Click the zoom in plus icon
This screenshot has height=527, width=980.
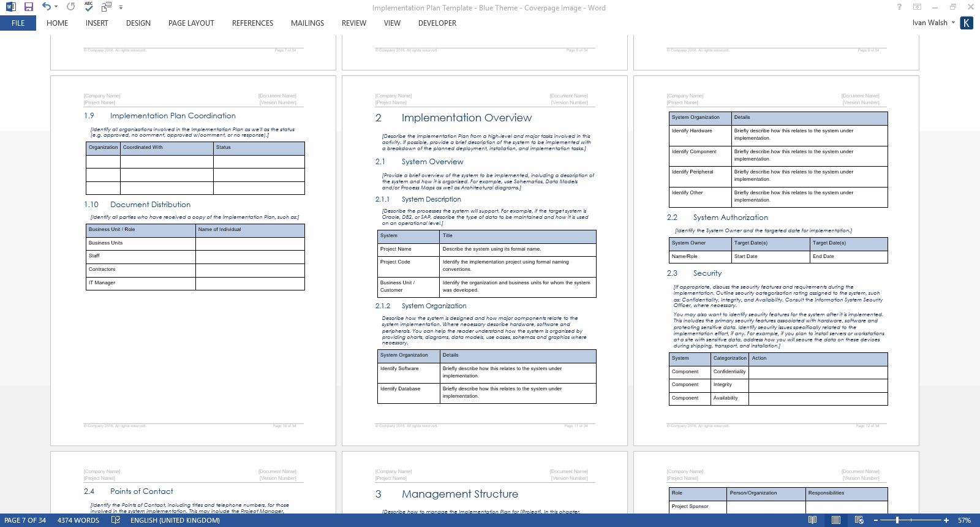946,520
